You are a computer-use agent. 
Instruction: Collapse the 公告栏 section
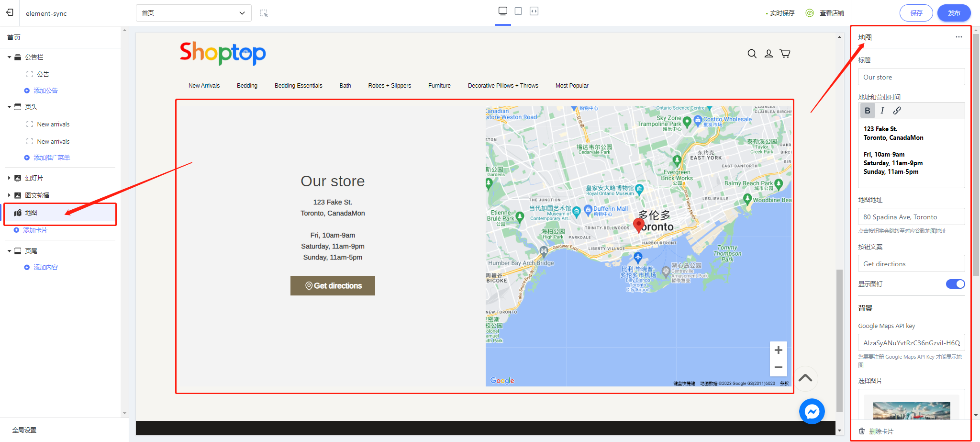(9, 57)
